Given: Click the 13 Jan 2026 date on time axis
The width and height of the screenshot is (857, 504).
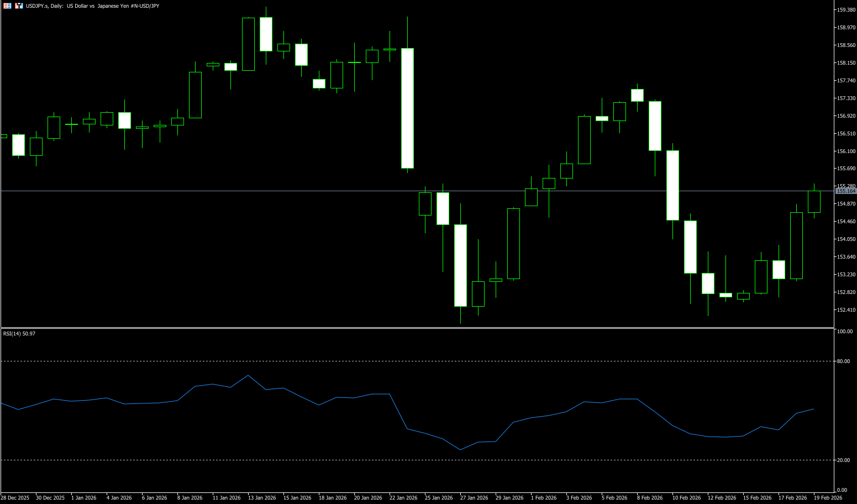Looking at the screenshot, I should pyautogui.click(x=262, y=498).
